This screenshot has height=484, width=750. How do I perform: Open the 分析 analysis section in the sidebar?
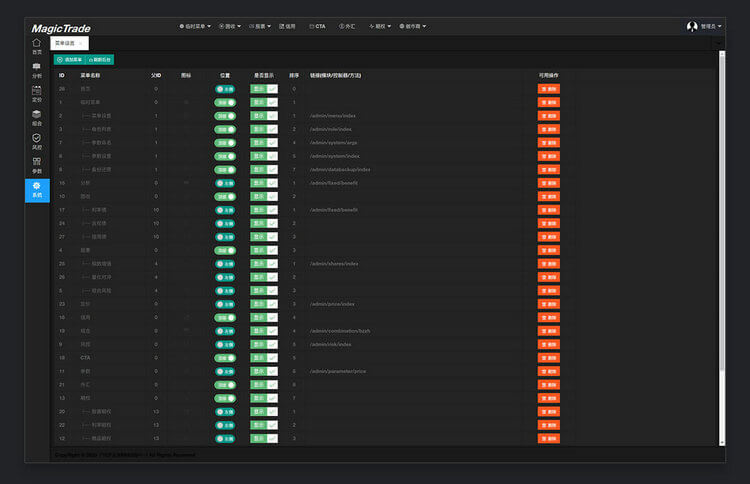point(36,70)
